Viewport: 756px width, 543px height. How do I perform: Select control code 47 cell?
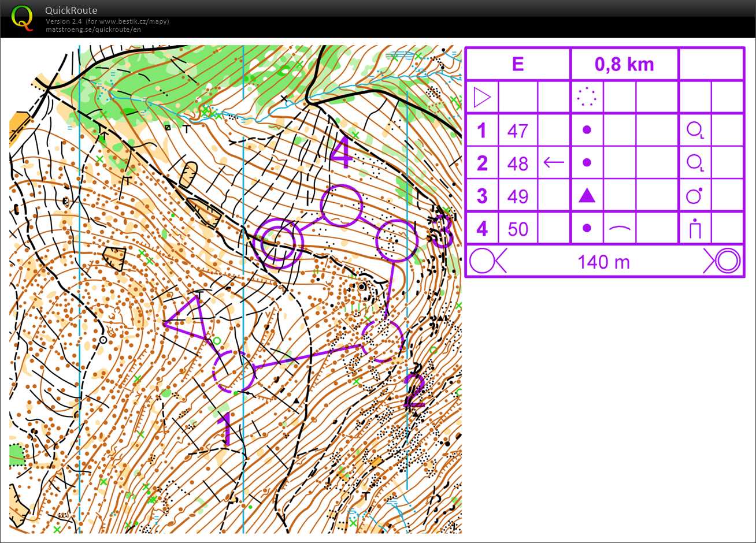click(x=517, y=131)
